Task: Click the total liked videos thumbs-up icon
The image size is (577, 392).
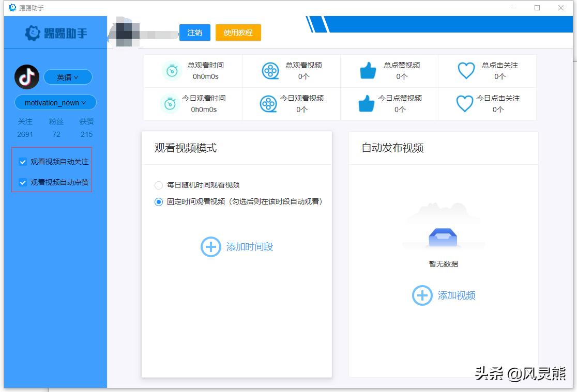Action: [x=367, y=71]
